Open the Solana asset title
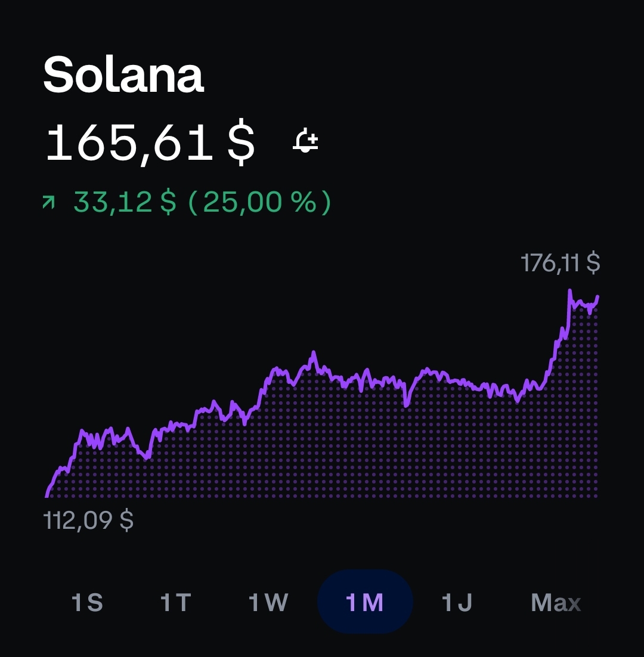 pyautogui.click(x=123, y=75)
